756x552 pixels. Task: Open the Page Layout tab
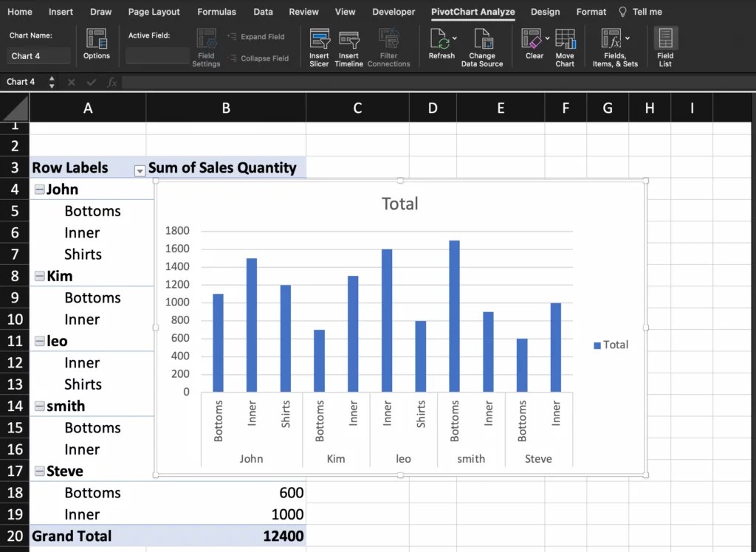154,12
